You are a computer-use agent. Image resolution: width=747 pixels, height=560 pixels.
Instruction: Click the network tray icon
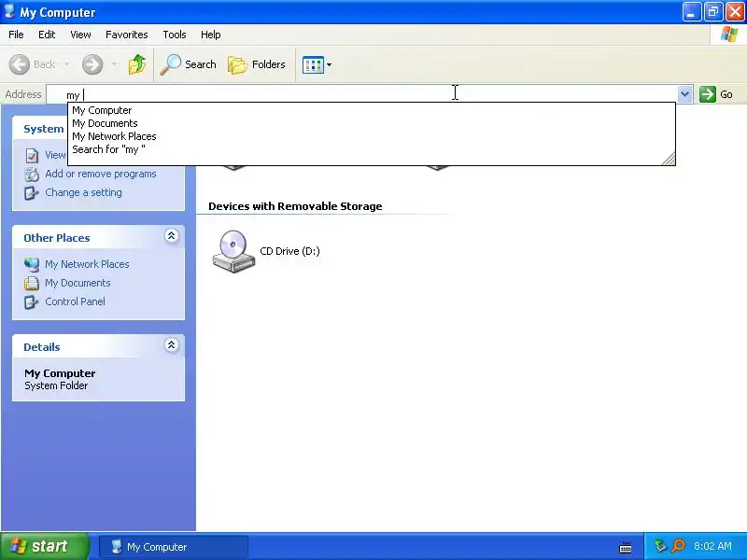660,546
